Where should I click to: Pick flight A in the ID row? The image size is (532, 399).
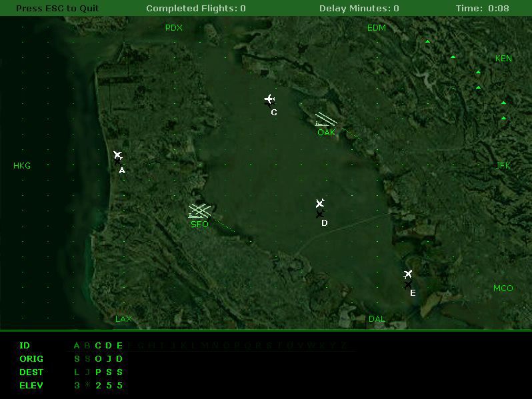(x=77, y=346)
